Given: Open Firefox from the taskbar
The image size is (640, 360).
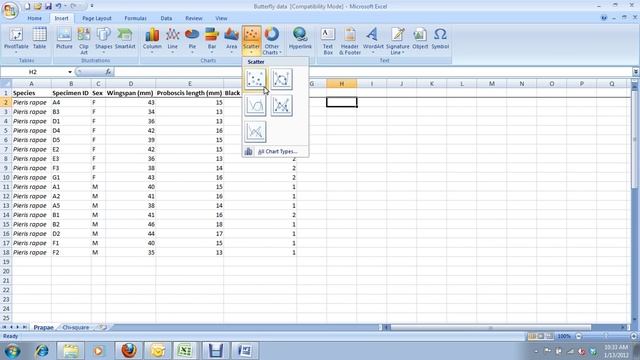Looking at the screenshot, I should tap(129, 351).
